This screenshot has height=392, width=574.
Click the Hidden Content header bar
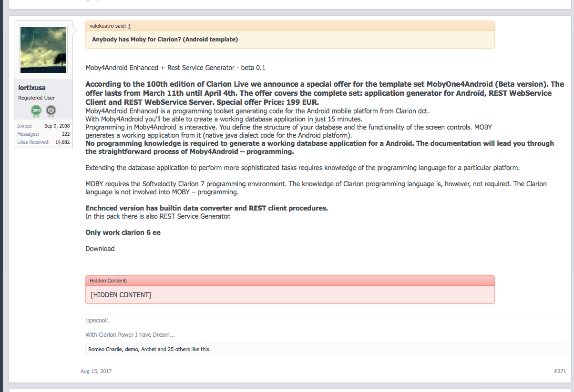289,281
